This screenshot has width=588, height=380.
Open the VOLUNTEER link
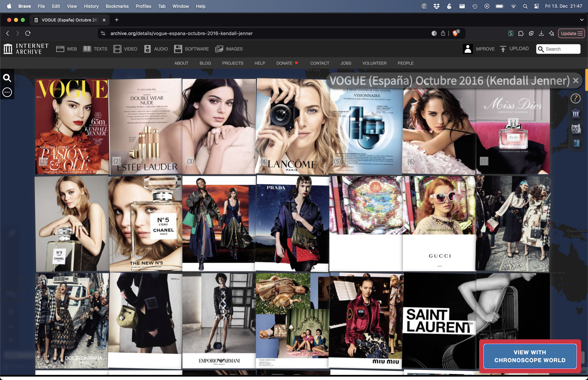[374, 63]
